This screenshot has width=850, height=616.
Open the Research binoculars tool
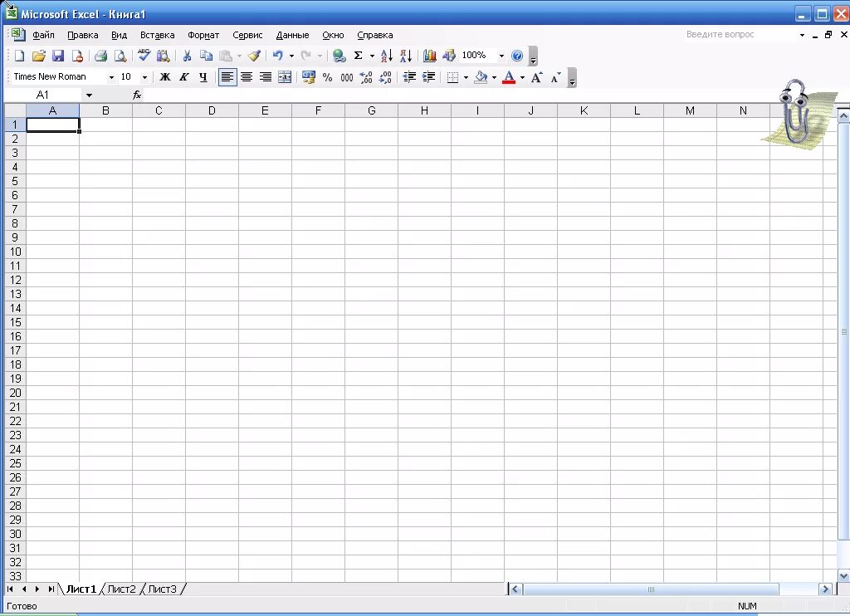(163, 56)
